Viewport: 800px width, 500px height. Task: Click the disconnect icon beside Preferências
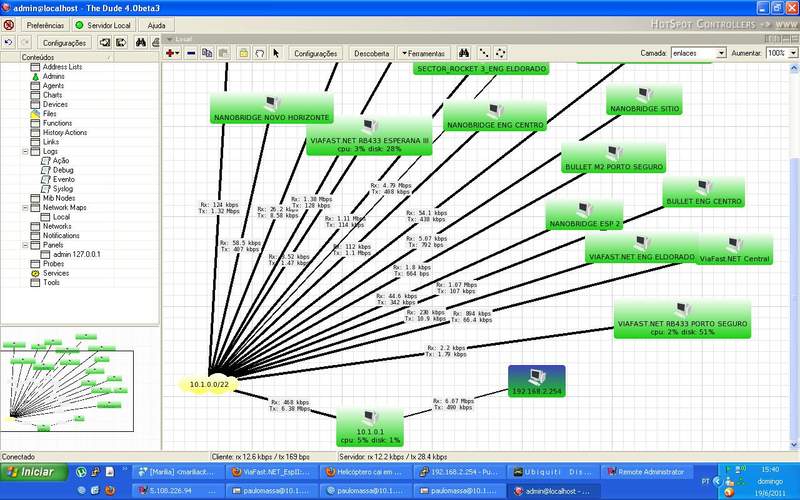pyautogui.click(x=9, y=25)
